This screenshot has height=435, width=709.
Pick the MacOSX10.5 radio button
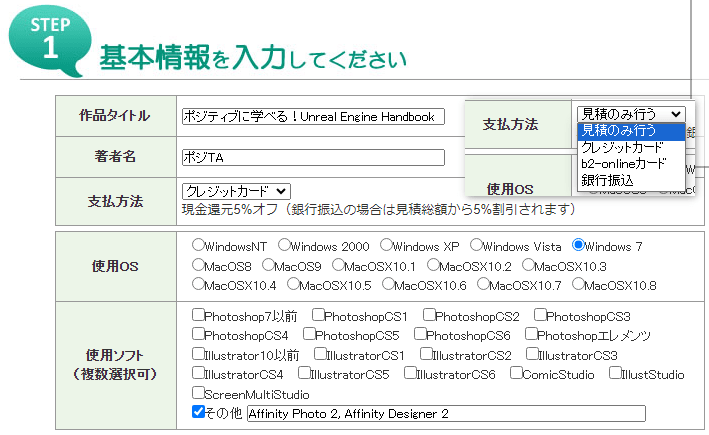[x=293, y=284]
